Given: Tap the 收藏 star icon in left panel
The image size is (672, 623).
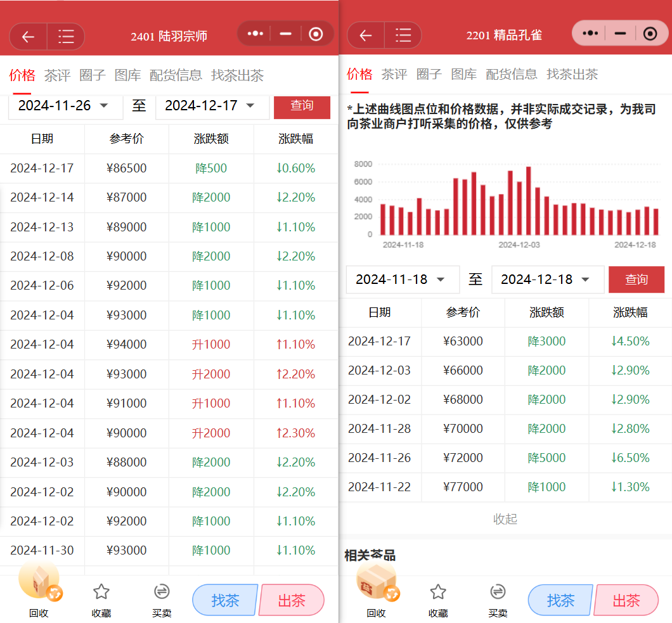Looking at the screenshot, I should 101,592.
